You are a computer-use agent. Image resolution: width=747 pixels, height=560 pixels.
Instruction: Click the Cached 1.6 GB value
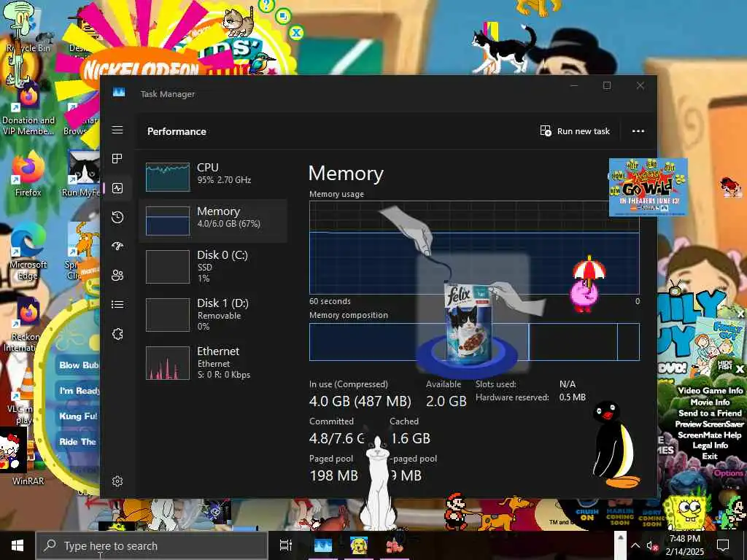[x=410, y=438]
